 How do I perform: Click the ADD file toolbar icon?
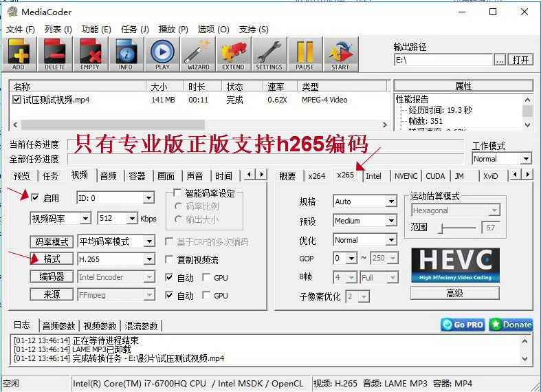point(19,54)
